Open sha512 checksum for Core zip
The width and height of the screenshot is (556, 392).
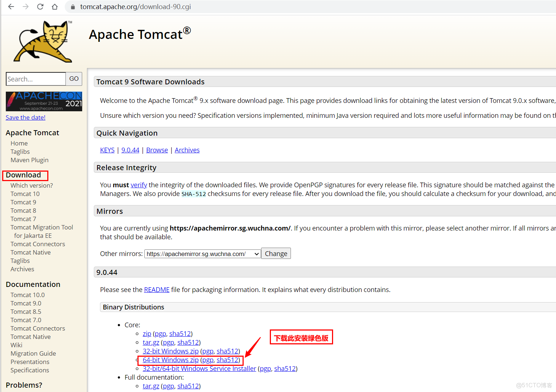point(180,333)
